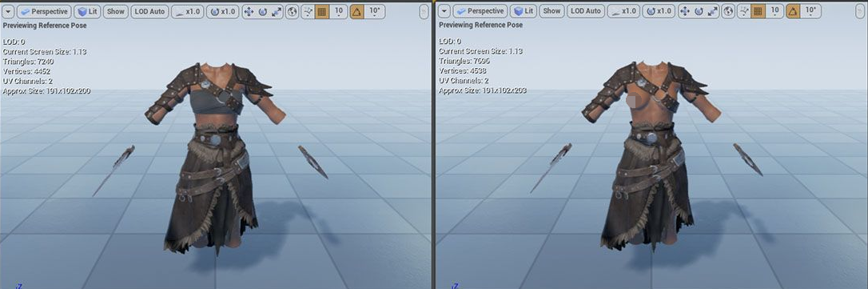Select the rotate gizmo in left viewport
Viewport: 868px width, 289px height.
262,11
